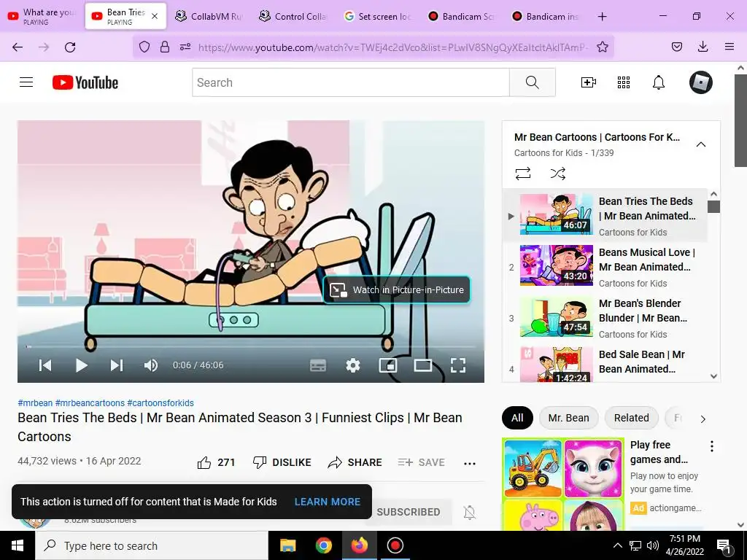This screenshot has height=560, width=747.
Task: Go to YouTube home via logo
Action: [85, 82]
